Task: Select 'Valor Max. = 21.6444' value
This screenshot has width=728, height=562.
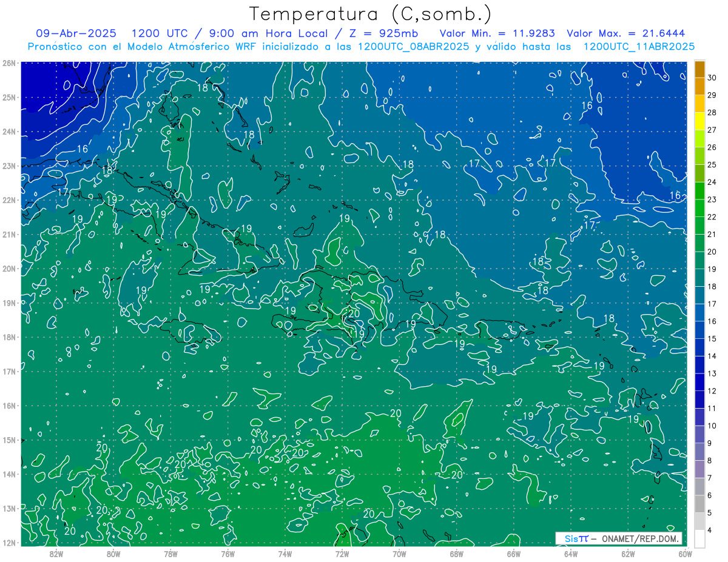Action: [x=626, y=33]
